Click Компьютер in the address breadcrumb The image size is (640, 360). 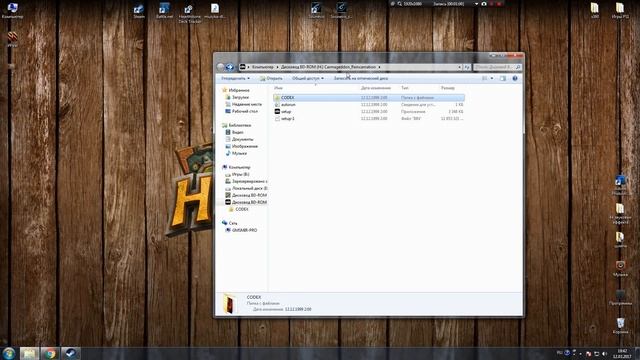262,67
